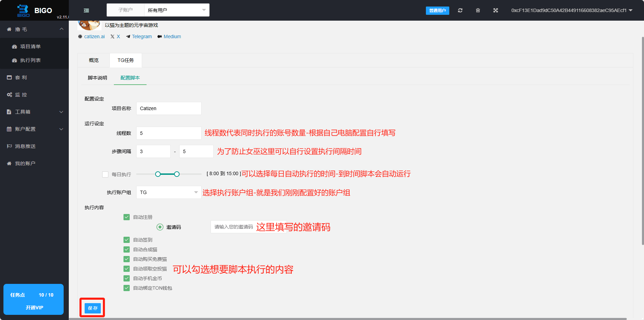644x320 pixels.
Task: Open the 所有用户 sub-account dropdown
Action: tap(177, 10)
